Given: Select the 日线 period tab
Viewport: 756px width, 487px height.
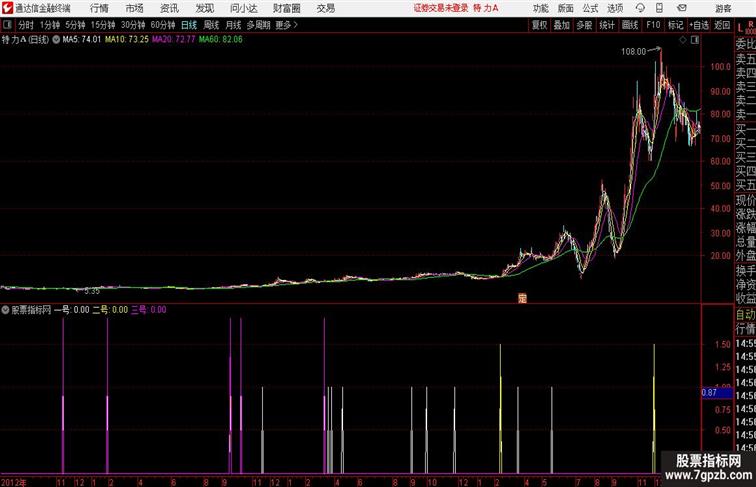Looking at the screenshot, I should [189, 25].
